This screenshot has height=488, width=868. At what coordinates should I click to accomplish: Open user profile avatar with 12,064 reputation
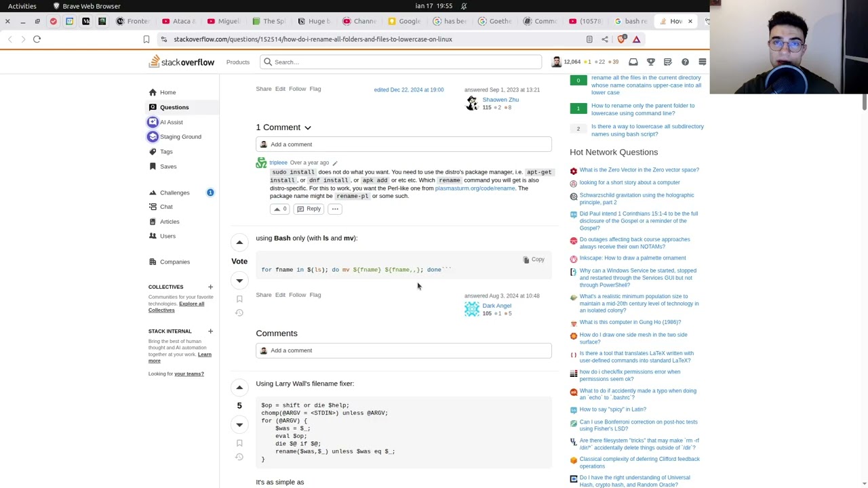tap(557, 62)
